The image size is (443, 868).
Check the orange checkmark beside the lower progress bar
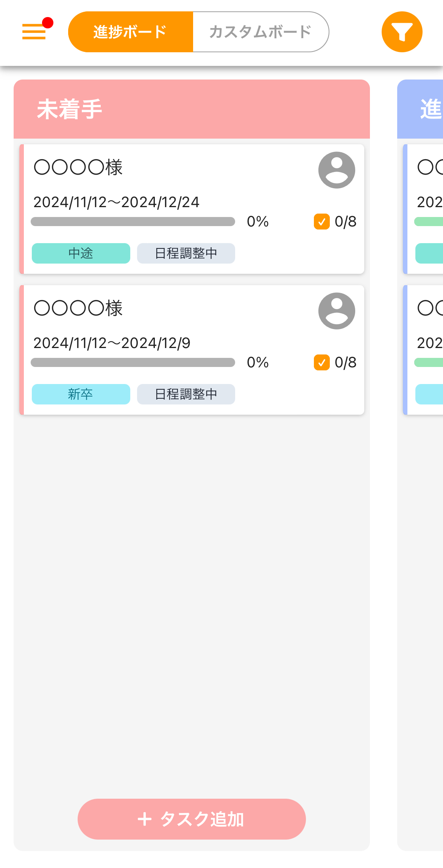[322, 362]
